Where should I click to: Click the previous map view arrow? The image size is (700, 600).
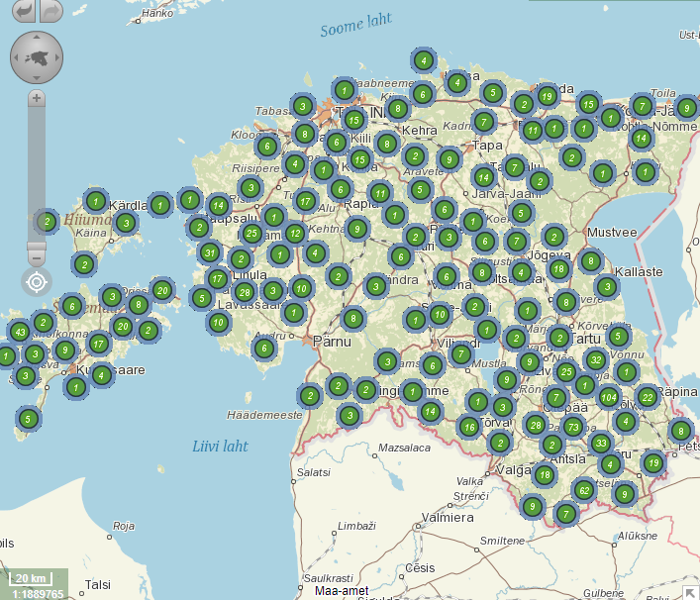(23, 11)
